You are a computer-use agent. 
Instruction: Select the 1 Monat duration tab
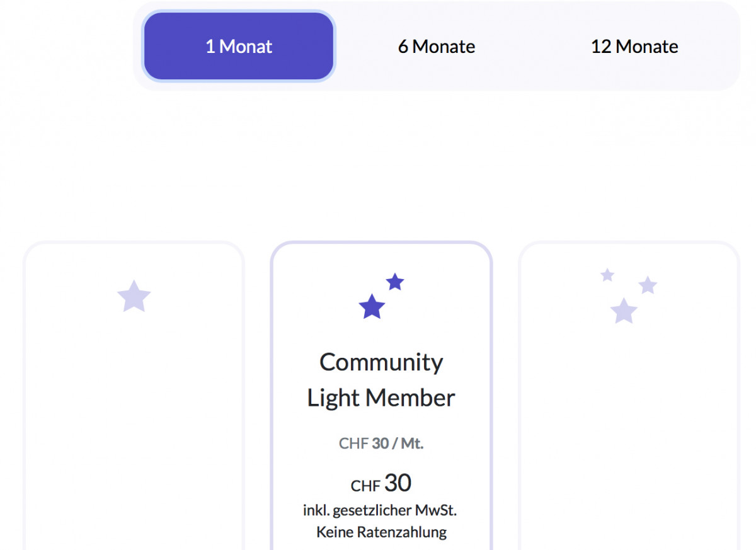click(239, 47)
